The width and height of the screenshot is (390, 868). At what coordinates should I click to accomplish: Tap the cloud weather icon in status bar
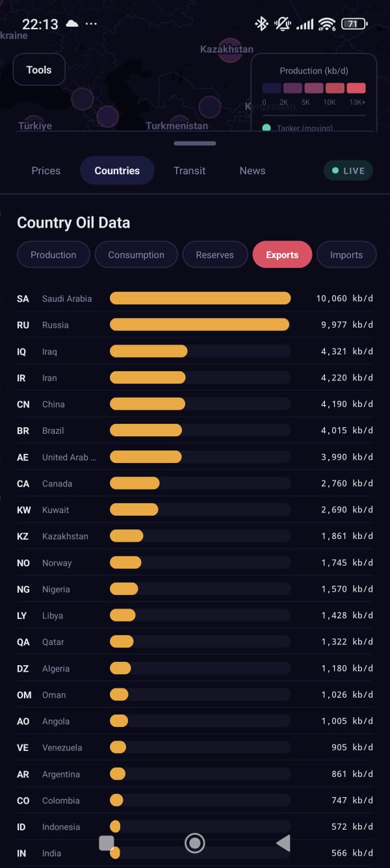click(72, 24)
